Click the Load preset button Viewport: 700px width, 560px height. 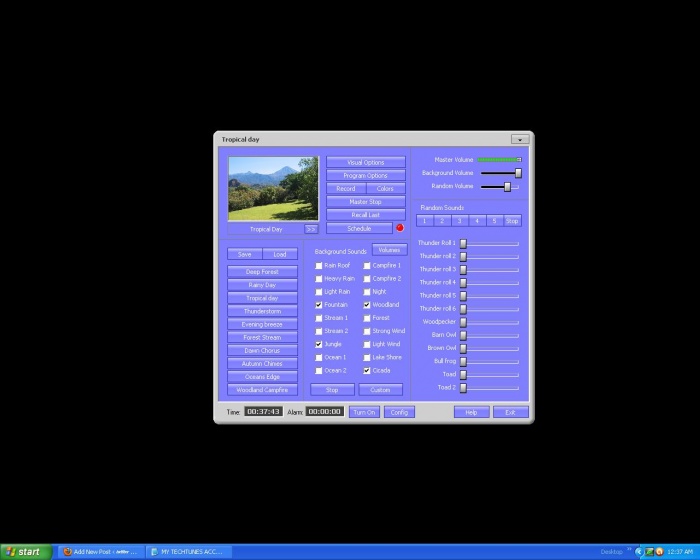[280, 254]
